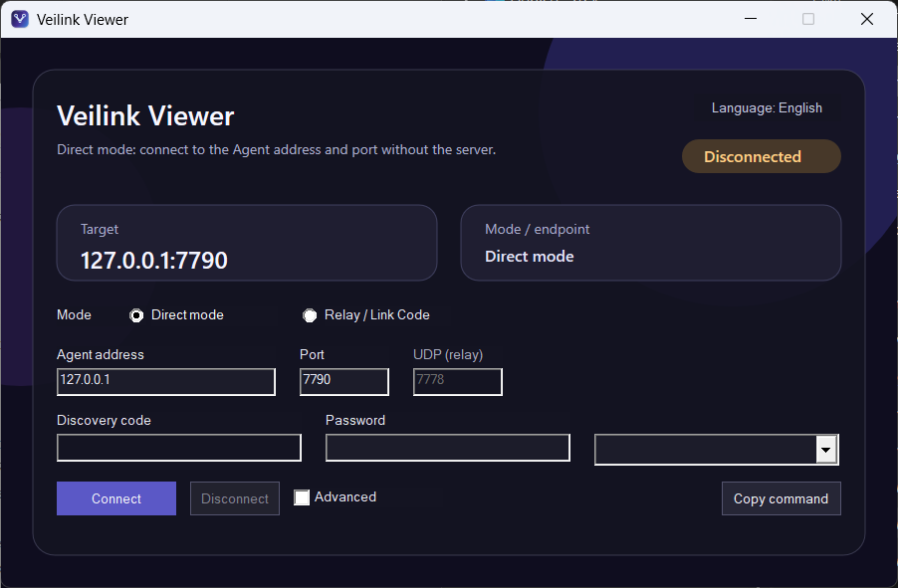Click the Copy command button

tap(782, 498)
